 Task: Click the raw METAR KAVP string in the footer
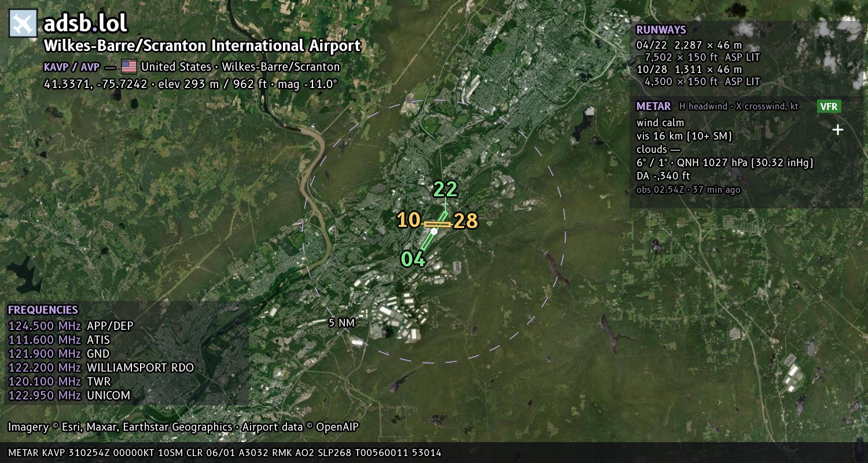point(225,453)
